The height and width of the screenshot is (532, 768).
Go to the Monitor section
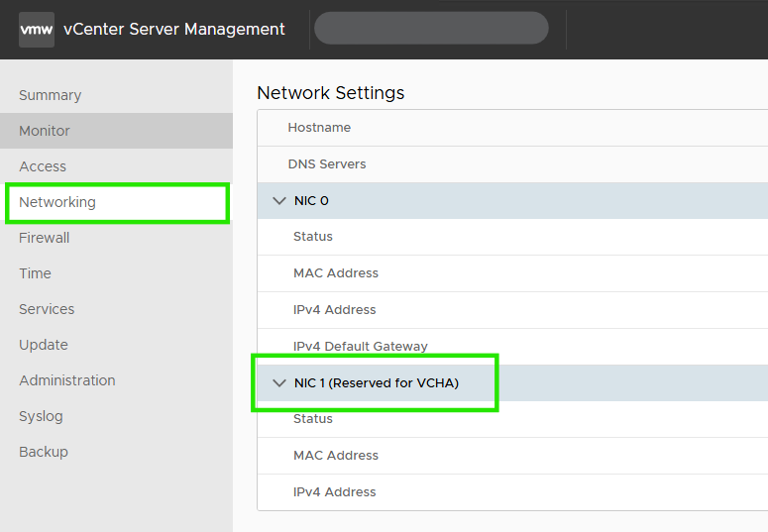[45, 131]
